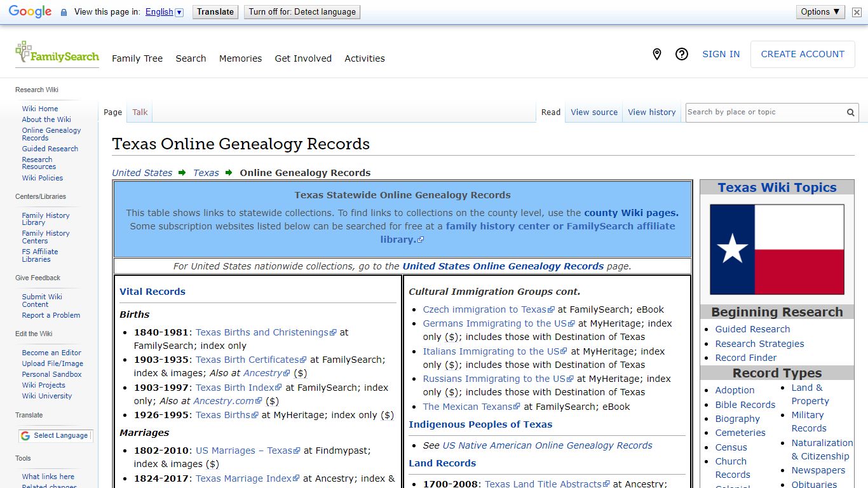Open Research Resources sidebar link
The width and height of the screenshot is (868, 488).
[x=39, y=163]
